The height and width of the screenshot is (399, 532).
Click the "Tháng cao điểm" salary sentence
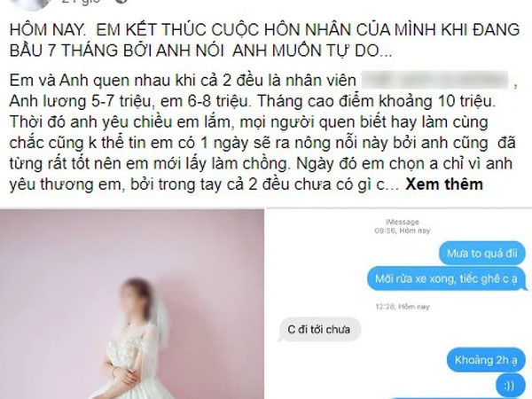tap(376, 101)
